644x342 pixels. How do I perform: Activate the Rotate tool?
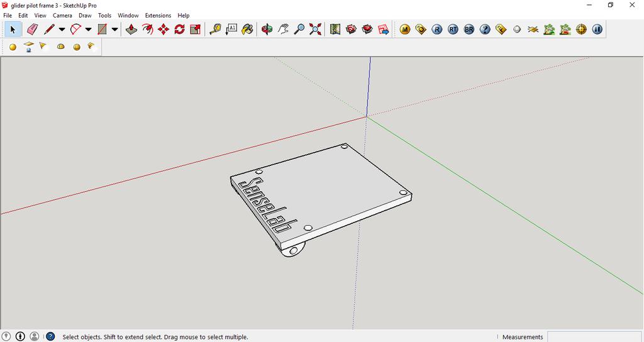[x=179, y=30]
